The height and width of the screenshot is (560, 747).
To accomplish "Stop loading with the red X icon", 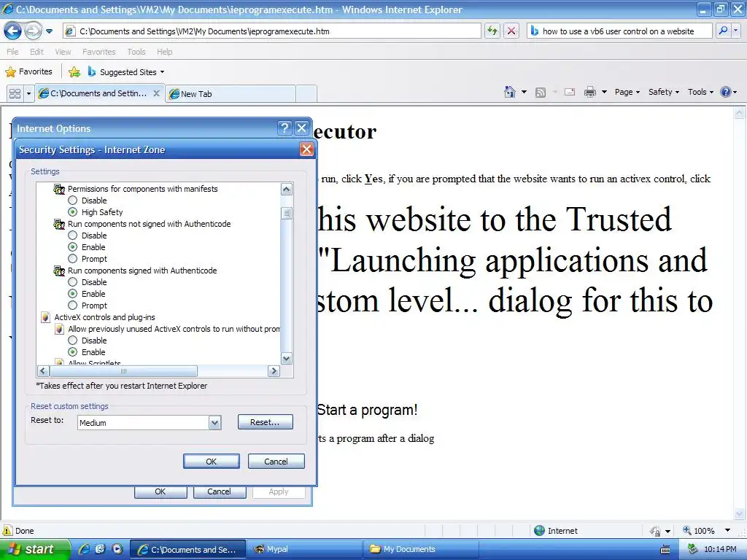I will [x=511, y=31].
